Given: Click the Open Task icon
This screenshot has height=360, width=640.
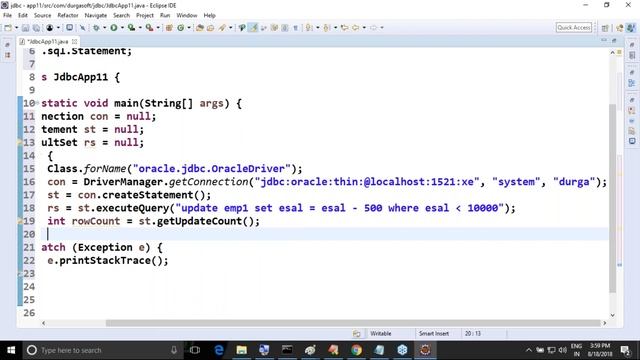Looking at the screenshot, I should coord(211,28).
